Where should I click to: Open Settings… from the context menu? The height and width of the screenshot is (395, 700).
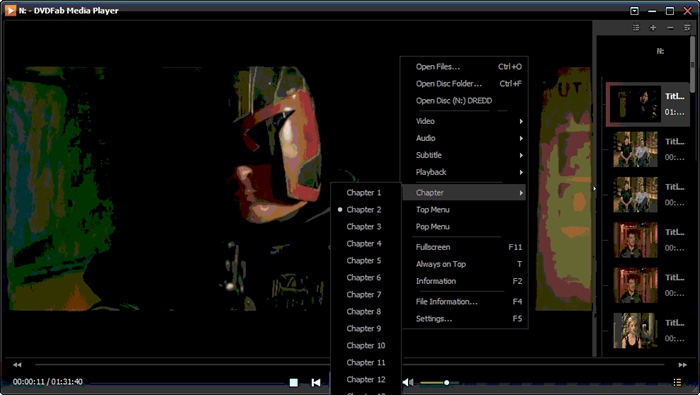[464, 319]
